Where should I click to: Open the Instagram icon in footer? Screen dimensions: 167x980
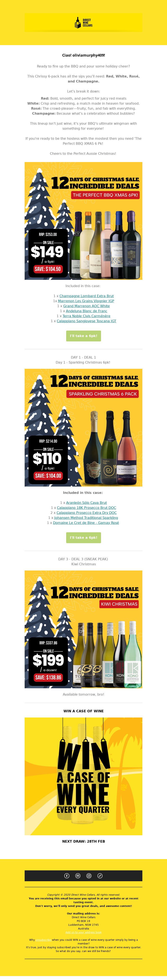point(89,875)
